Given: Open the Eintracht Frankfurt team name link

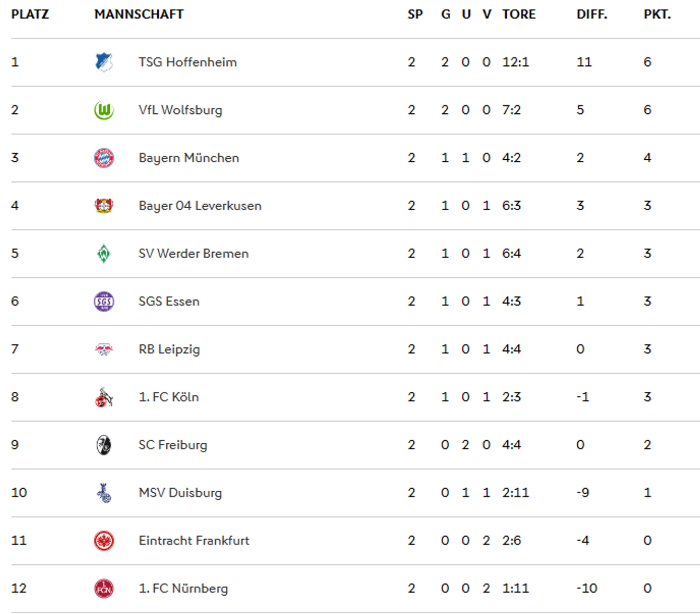Looking at the screenshot, I should click(194, 541).
